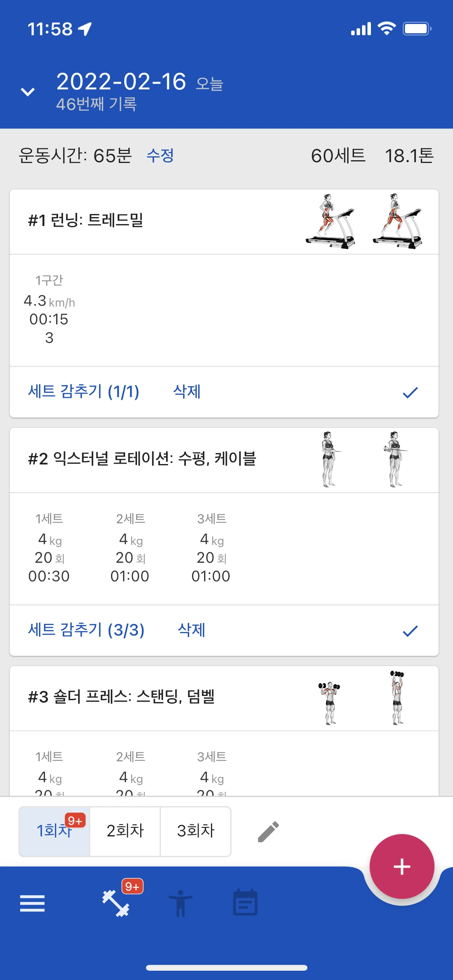453x980 pixels.
Task: Switch to the 3회차 tab
Action: pyautogui.click(x=196, y=831)
